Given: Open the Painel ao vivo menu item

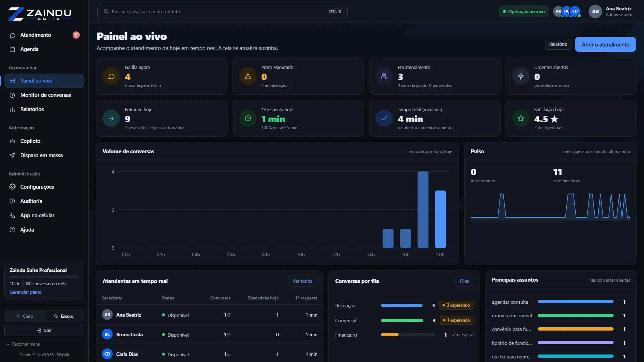Looking at the screenshot, I should click(x=44, y=81).
